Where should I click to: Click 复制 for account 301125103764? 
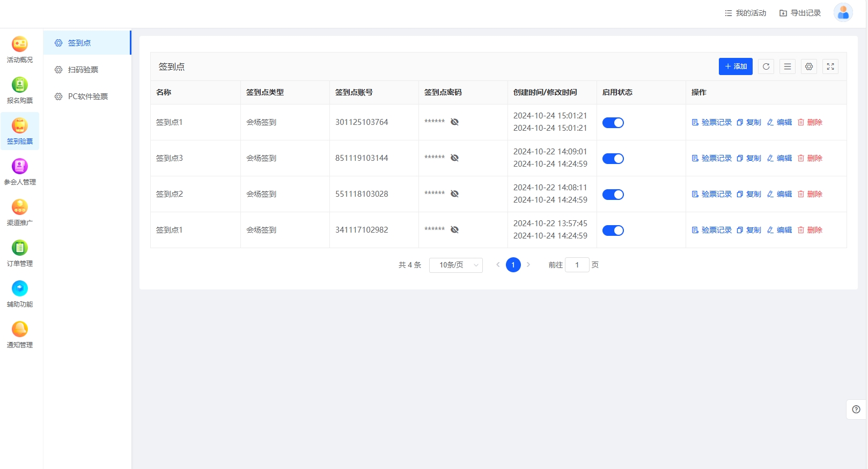749,122
